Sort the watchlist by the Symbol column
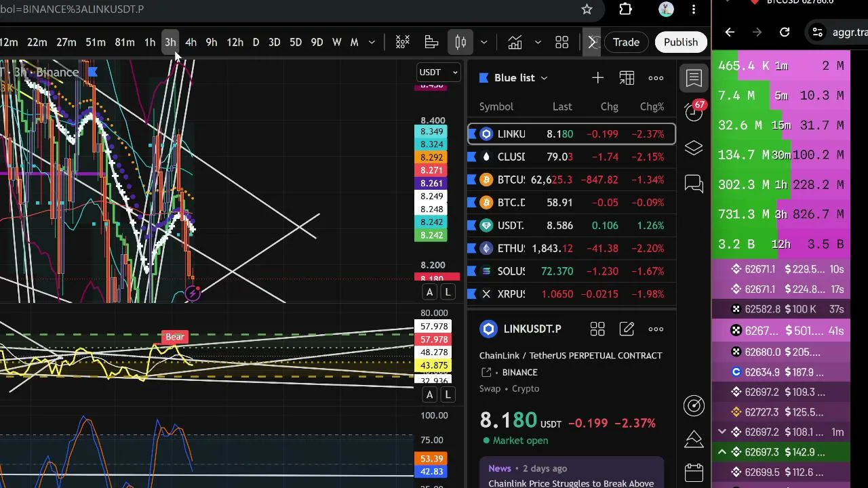 tap(496, 106)
